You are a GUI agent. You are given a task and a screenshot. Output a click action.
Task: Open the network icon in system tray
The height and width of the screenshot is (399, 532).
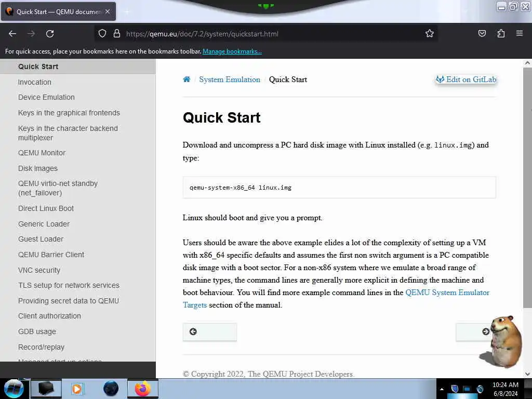click(467, 389)
